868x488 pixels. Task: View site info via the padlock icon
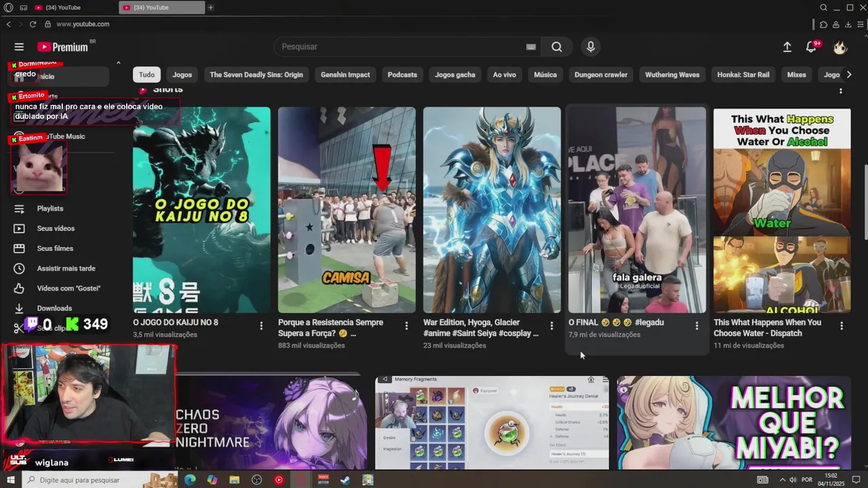click(47, 24)
